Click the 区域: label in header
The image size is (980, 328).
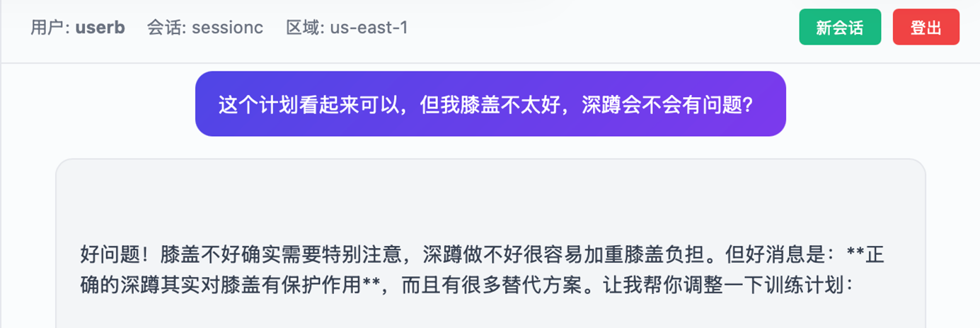(306, 28)
